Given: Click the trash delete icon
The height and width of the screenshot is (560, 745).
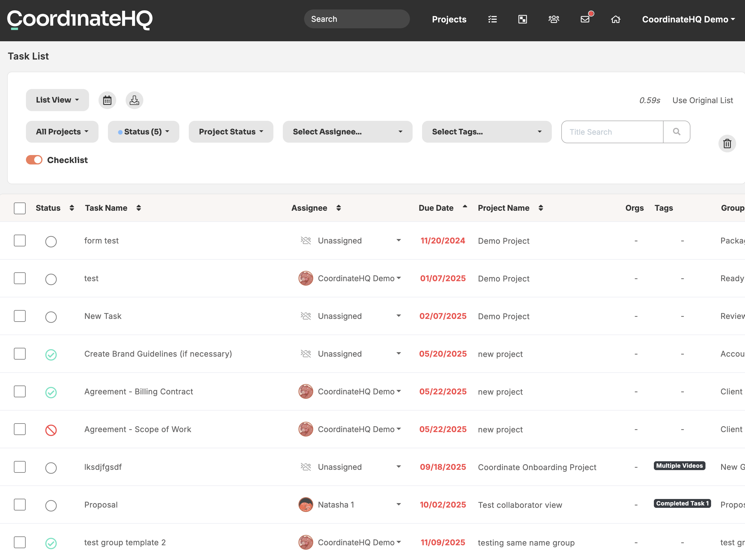Looking at the screenshot, I should click(727, 144).
